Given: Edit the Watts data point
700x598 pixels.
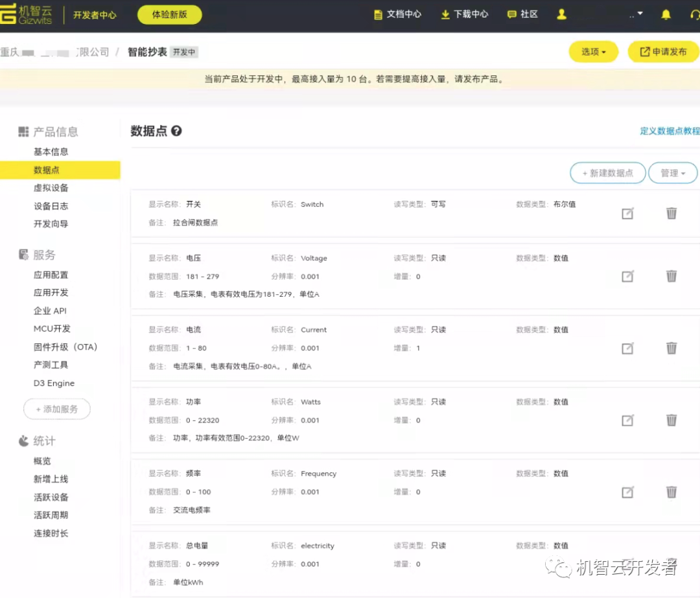Looking at the screenshot, I should pyautogui.click(x=627, y=420).
